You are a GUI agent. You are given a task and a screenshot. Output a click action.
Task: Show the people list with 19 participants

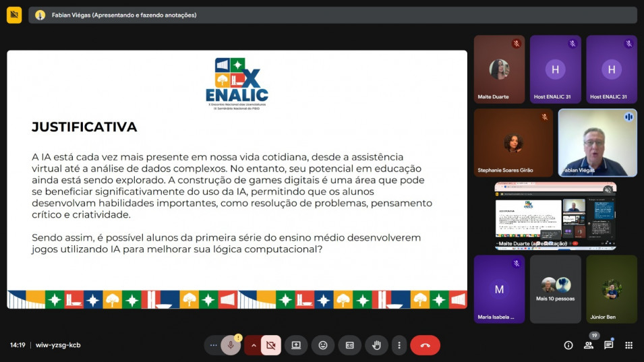589,345
